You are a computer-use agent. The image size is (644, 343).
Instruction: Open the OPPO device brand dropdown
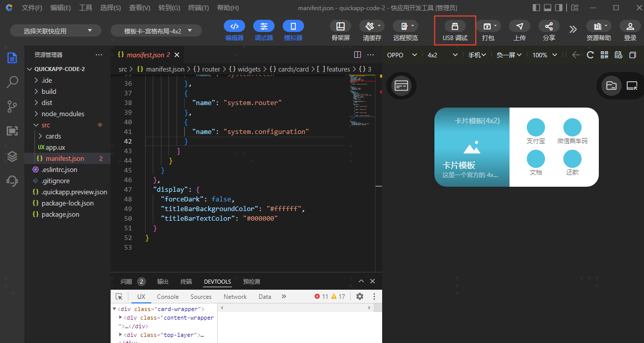click(402, 55)
